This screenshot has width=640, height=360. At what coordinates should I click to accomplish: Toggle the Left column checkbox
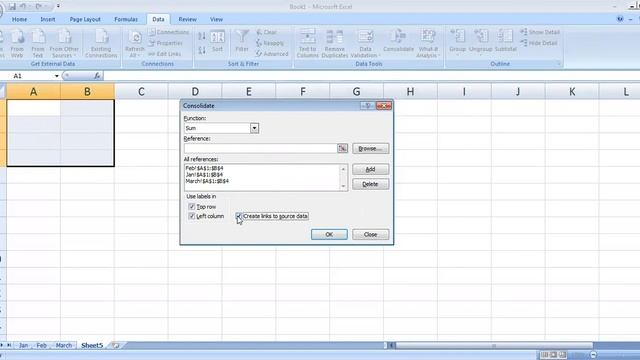click(192, 216)
